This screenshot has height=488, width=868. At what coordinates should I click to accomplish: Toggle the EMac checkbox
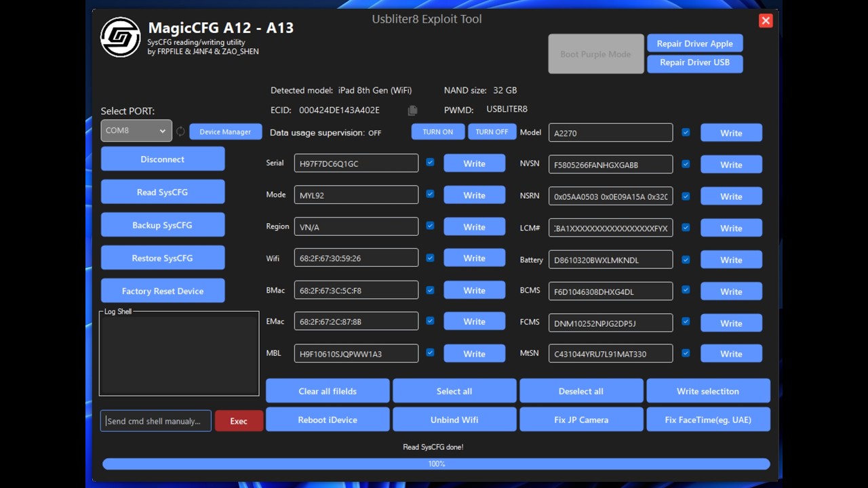click(430, 321)
